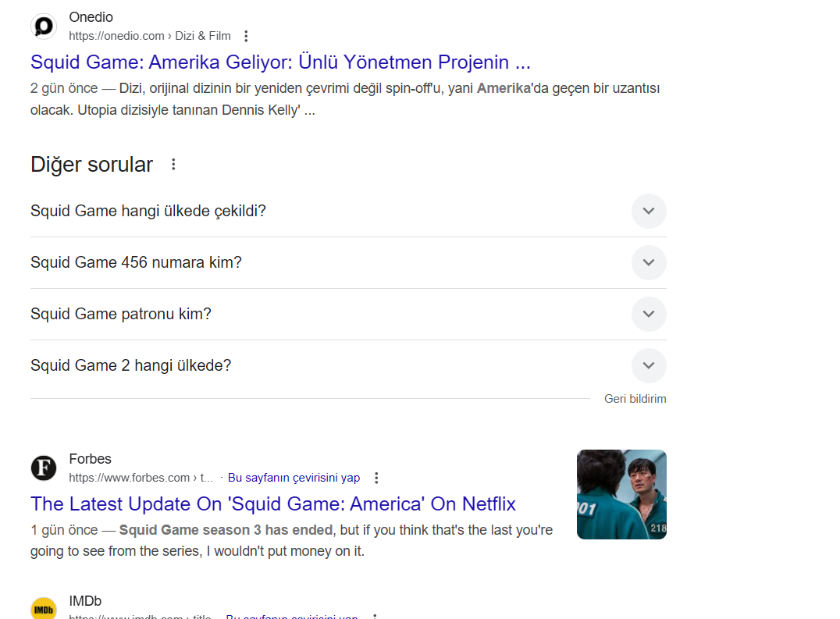
Task: Click the onedio.com Dizi & Film breadcrumb
Action: point(149,36)
